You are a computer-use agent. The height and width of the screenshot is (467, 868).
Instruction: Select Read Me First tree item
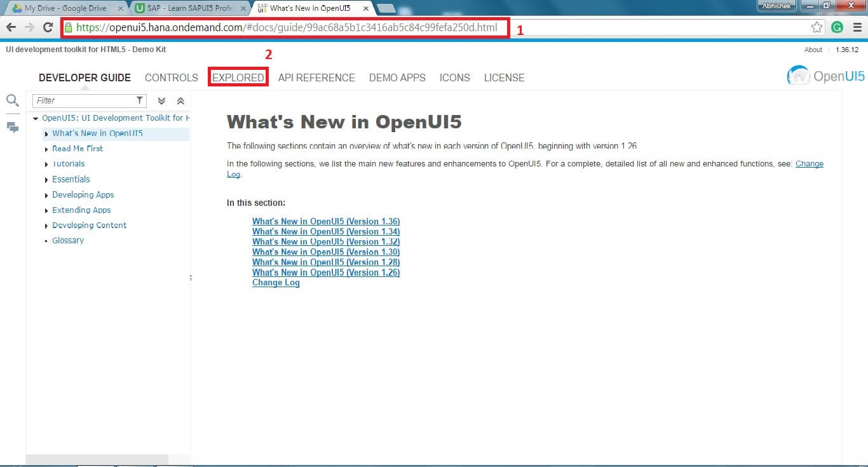[78, 149]
